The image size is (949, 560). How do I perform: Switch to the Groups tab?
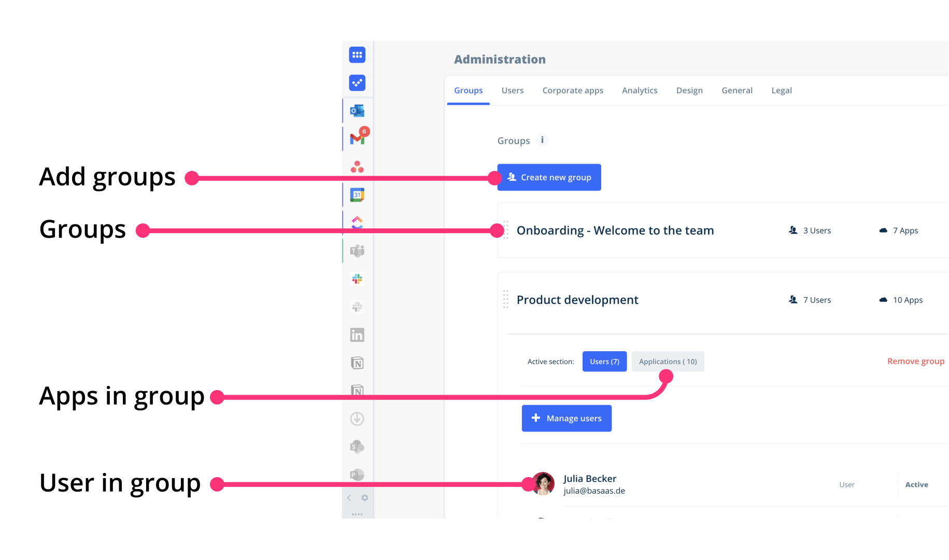pyautogui.click(x=469, y=91)
